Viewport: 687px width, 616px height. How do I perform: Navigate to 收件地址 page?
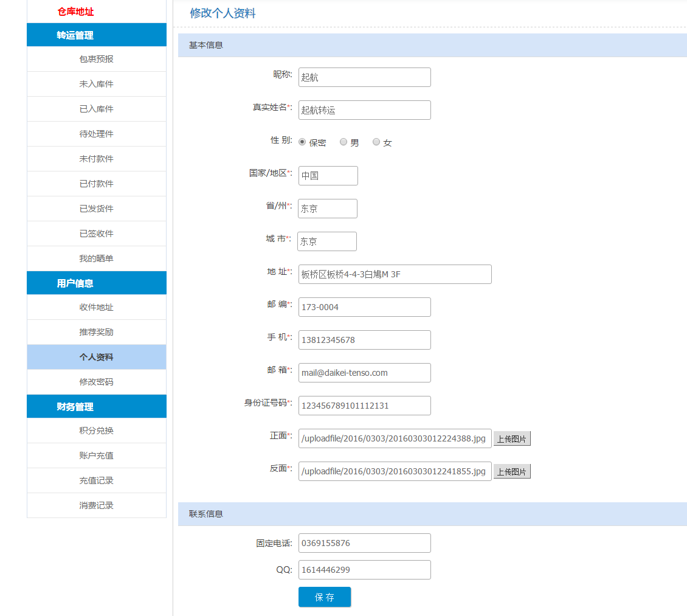tap(96, 307)
